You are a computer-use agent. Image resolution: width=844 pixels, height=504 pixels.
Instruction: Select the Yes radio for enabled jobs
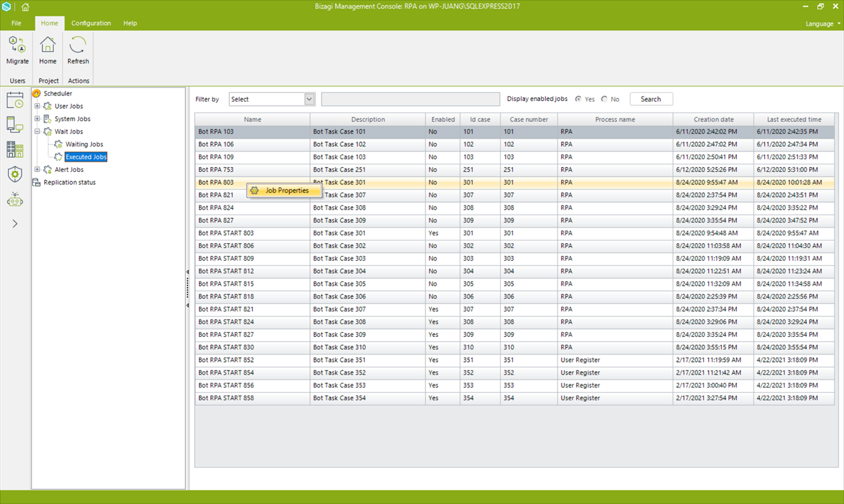point(578,99)
